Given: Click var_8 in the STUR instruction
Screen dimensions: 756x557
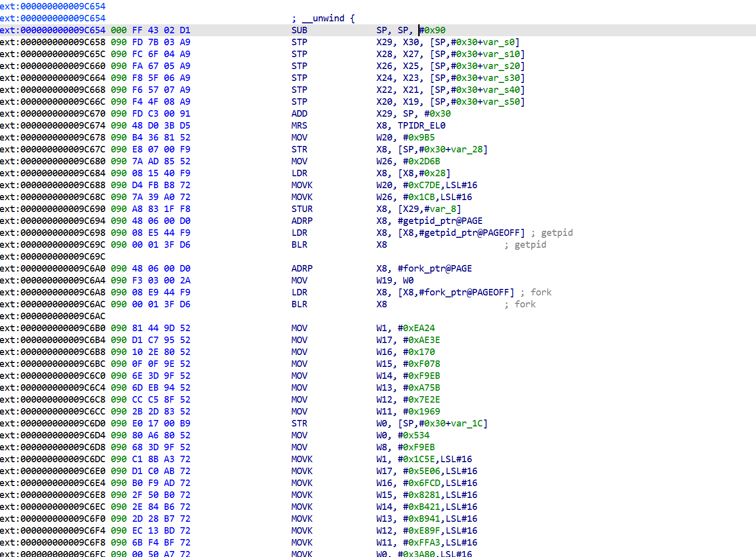Looking at the screenshot, I should point(443,209).
